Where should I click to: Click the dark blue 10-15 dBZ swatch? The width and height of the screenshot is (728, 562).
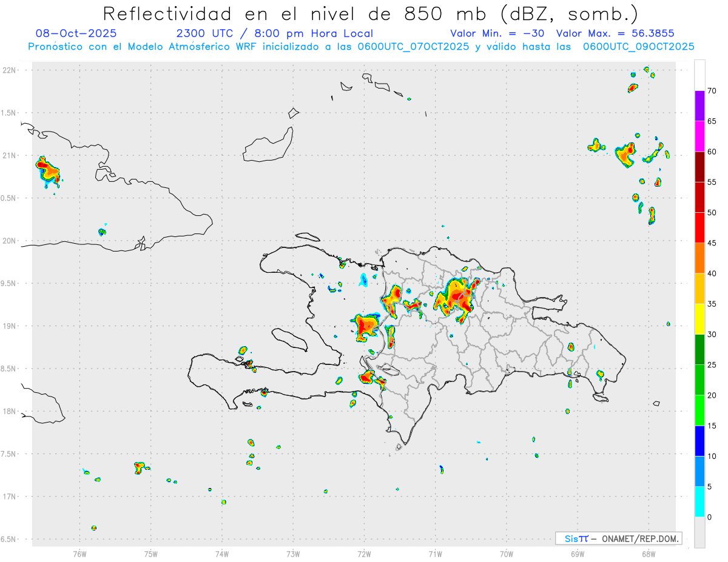click(x=699, y=441)
